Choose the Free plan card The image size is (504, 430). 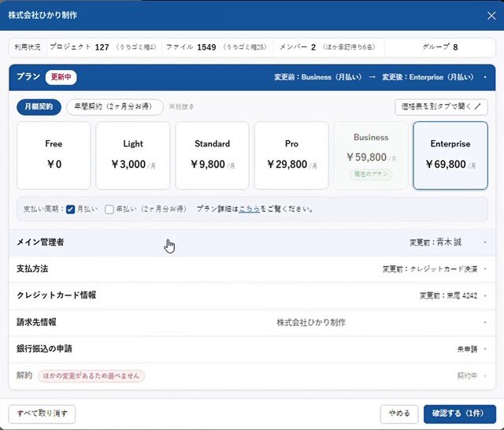[54, 156]
